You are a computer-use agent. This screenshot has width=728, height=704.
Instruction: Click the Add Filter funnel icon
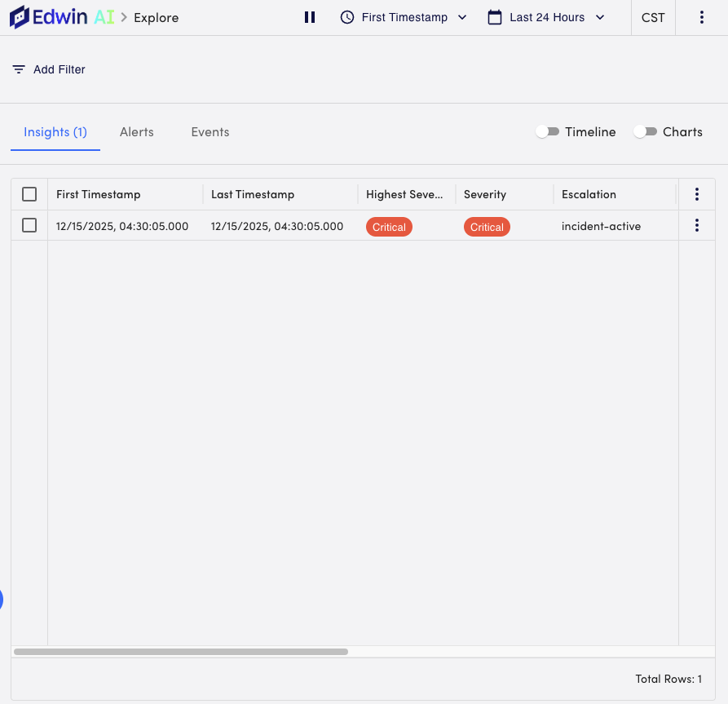click(18, 69)
